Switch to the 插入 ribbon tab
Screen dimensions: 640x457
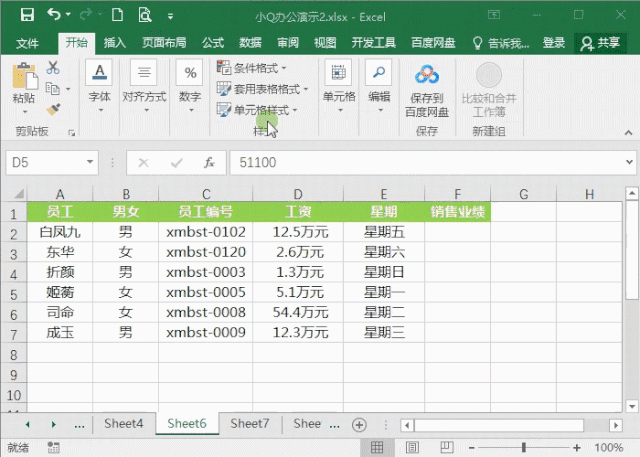115,42
